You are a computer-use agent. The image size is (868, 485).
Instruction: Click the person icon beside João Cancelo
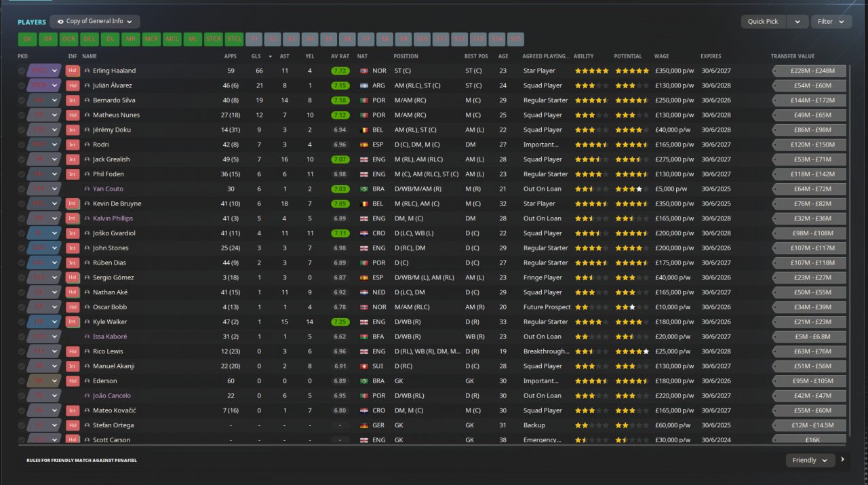(x=87, y=395)
